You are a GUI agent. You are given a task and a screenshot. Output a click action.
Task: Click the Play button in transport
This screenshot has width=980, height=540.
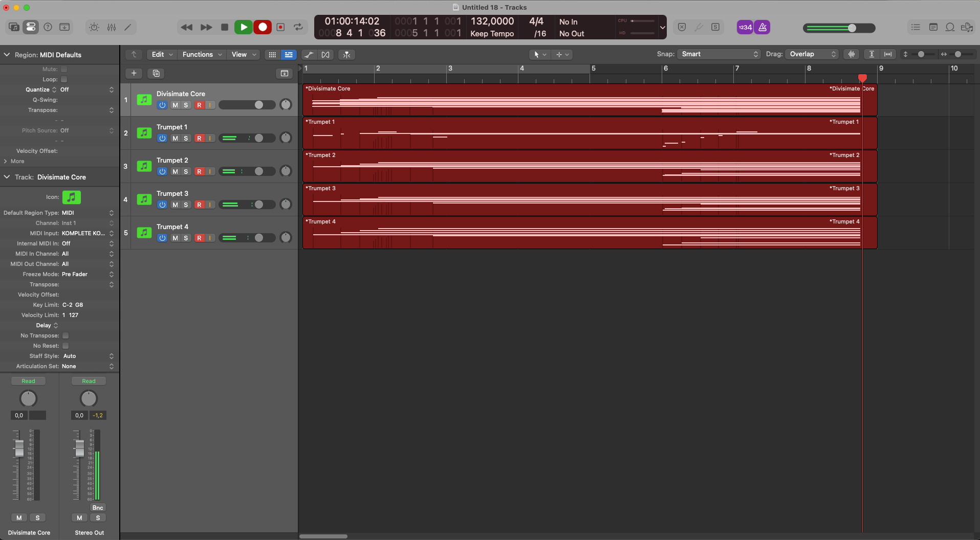pos(244,27)
